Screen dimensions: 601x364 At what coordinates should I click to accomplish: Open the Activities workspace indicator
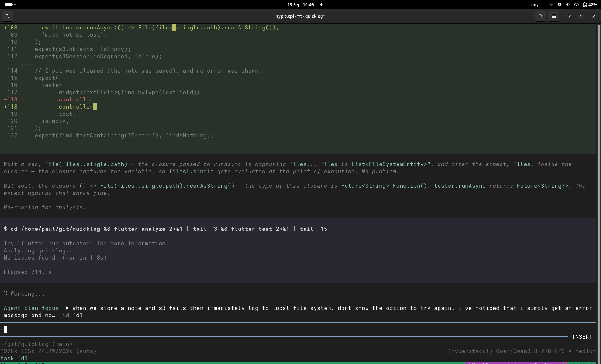(x=10, y=5)
